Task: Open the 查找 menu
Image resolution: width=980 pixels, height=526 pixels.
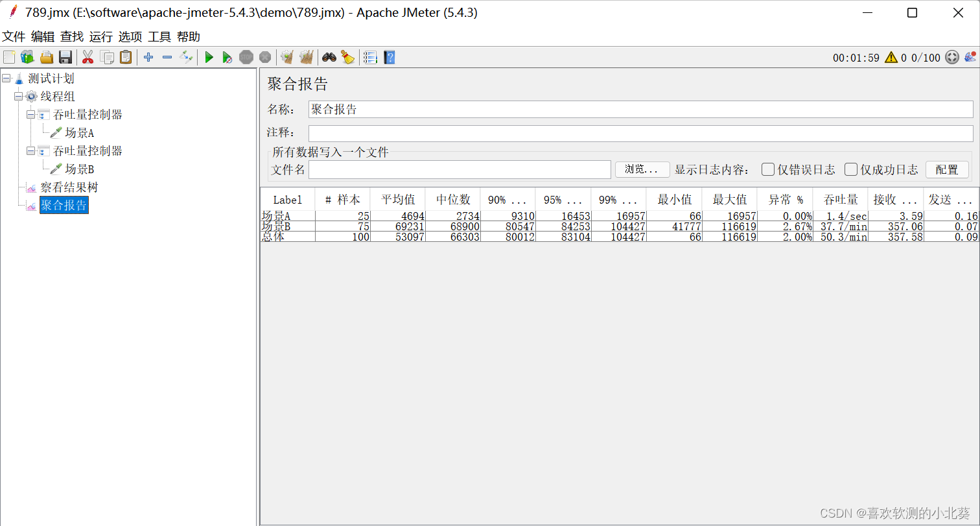Action: pyautogui.click(x=72, y=36)
